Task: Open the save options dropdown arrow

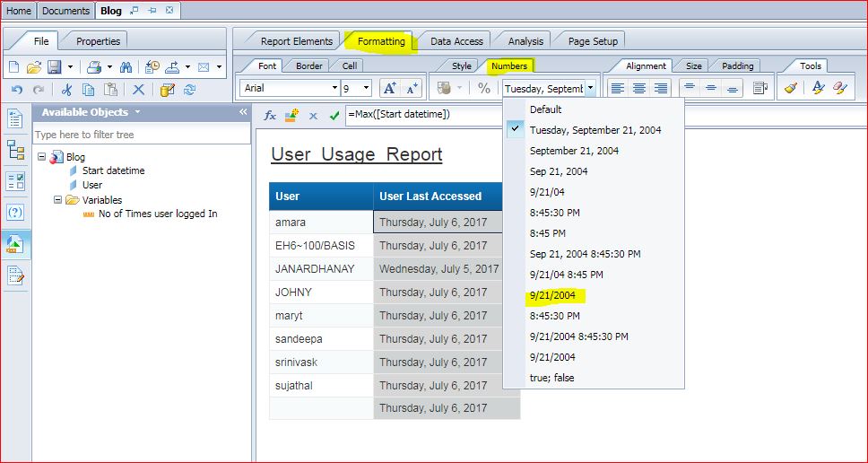Action: click(70, 67)
